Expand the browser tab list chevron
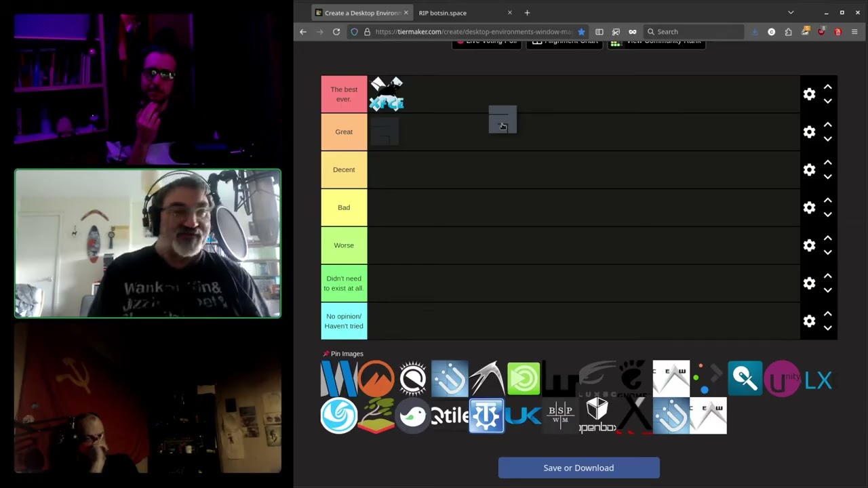This screenshot has height=488, width=868. (x=791, y=12)
